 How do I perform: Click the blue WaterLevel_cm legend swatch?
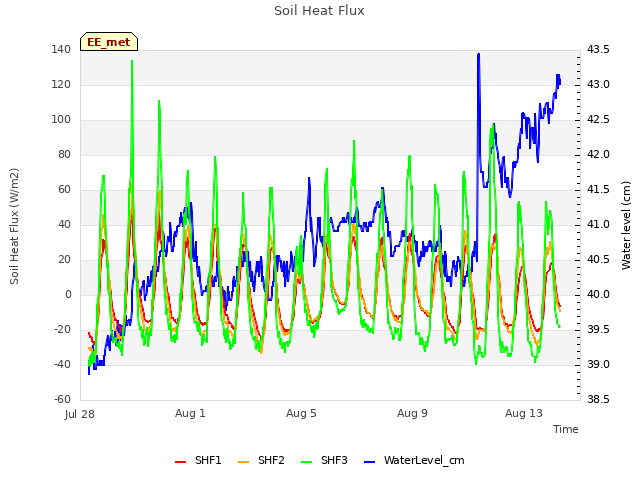[x=369, y=462]
